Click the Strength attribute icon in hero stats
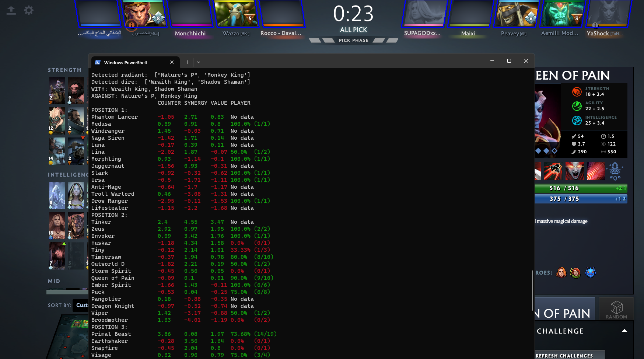This screenshot has height=359, width=644. [x=577, y=91]
